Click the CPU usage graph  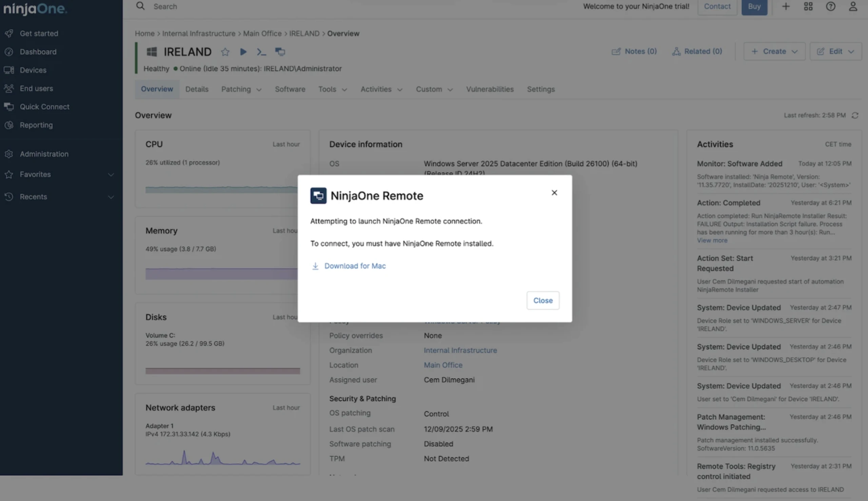221,189
